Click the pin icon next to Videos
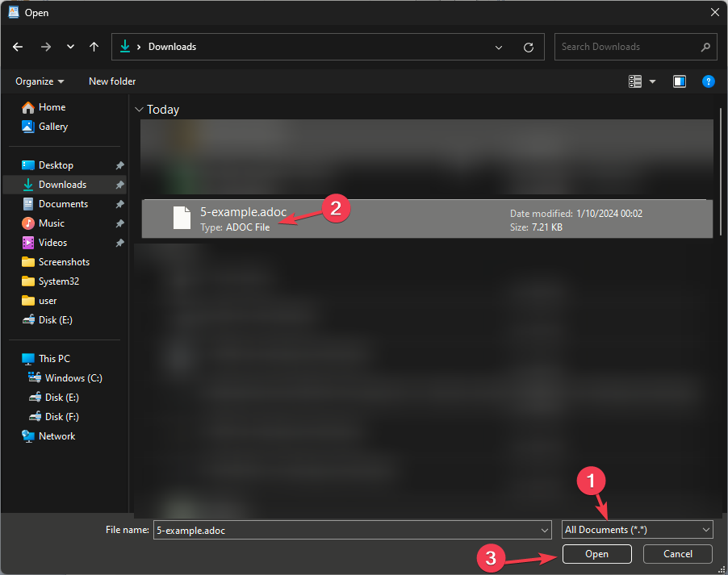 click(x=119, y=243)
